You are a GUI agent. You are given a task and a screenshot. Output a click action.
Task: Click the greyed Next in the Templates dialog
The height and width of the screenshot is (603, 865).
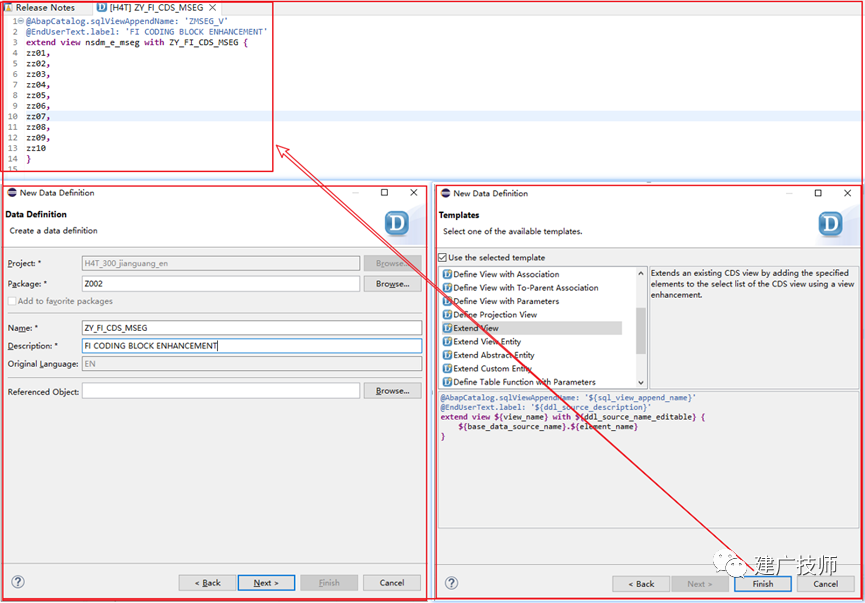[700, 584]
